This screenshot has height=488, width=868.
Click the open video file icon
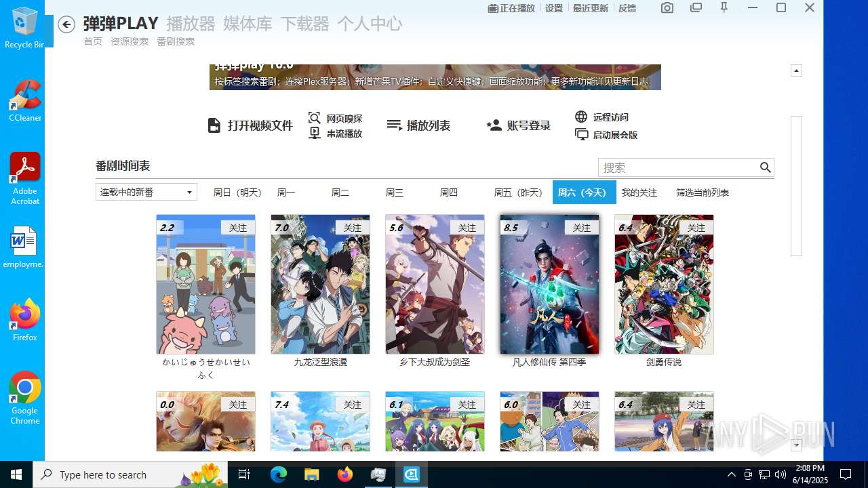click(214, 125)
